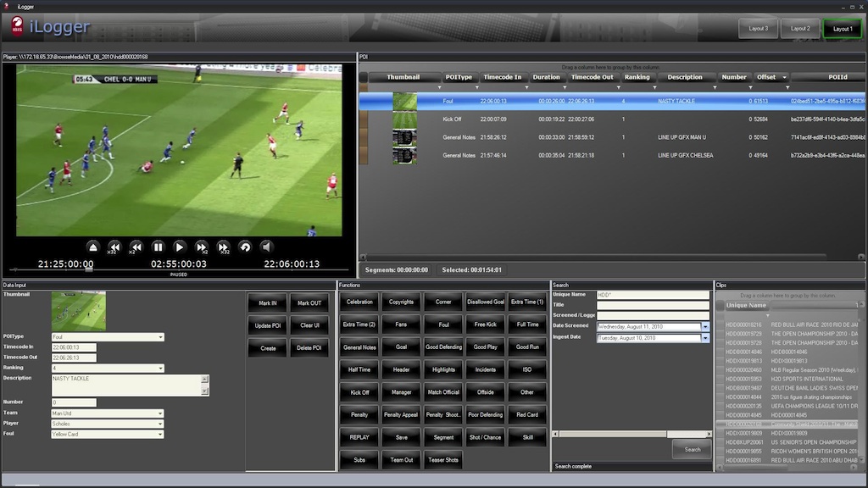This screenshot has height=488, width=868.
Task: Click the Timecode In input field
Action: 74,347
